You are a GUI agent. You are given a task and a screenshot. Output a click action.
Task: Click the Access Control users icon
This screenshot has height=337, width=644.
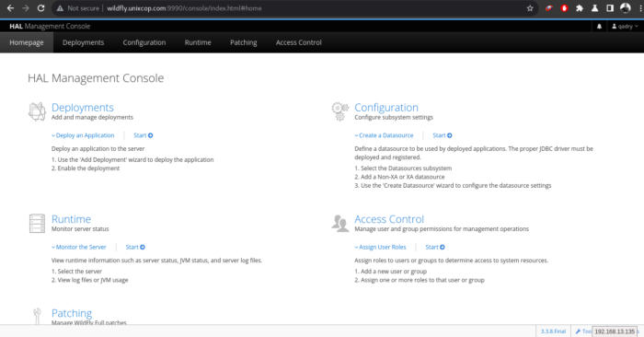coord(340,223)
